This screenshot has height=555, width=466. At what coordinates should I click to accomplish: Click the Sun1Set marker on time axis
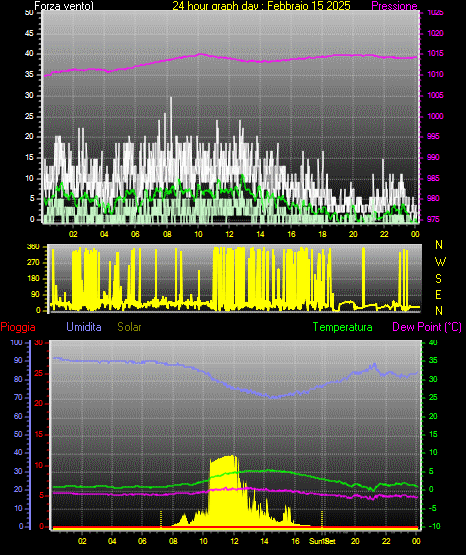click(322, 541)
